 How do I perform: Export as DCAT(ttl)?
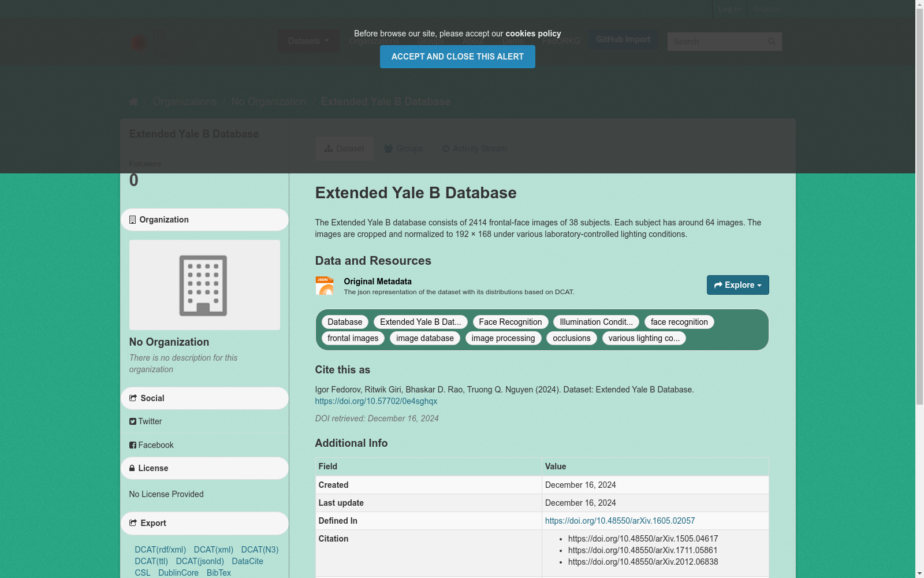click(x=151, y=561)
